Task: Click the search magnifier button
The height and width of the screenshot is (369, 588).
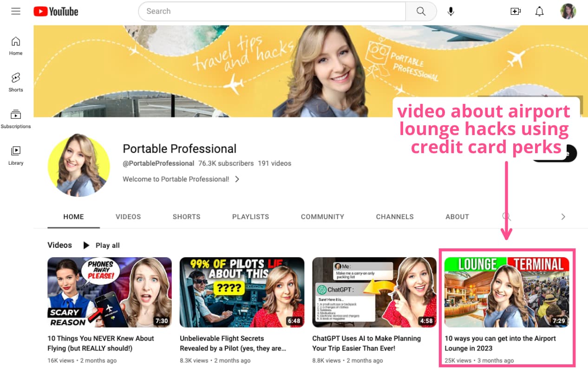Action: 421,11
